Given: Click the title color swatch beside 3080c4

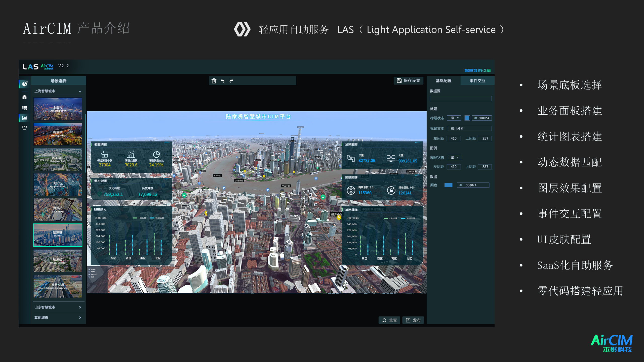Looking at the screenshot, I should click(x=467, y=118).
